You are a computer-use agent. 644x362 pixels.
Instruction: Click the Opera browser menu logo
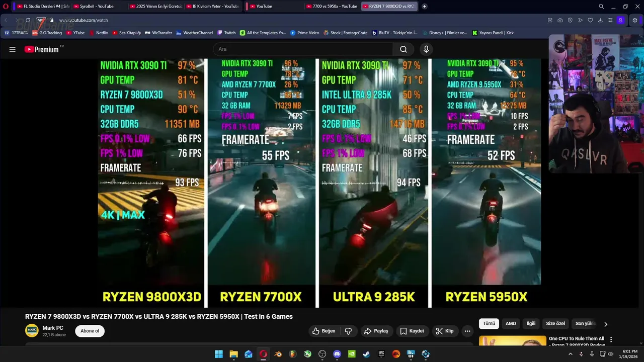pos(6,7)
